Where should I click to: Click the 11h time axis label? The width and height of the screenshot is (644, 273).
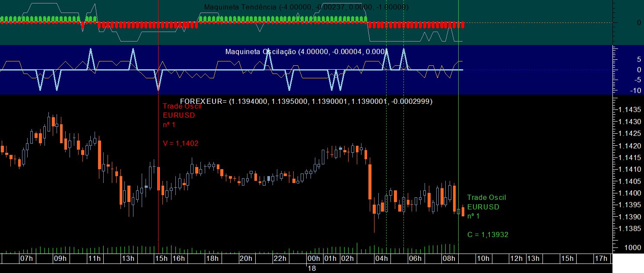pos(94,258)
